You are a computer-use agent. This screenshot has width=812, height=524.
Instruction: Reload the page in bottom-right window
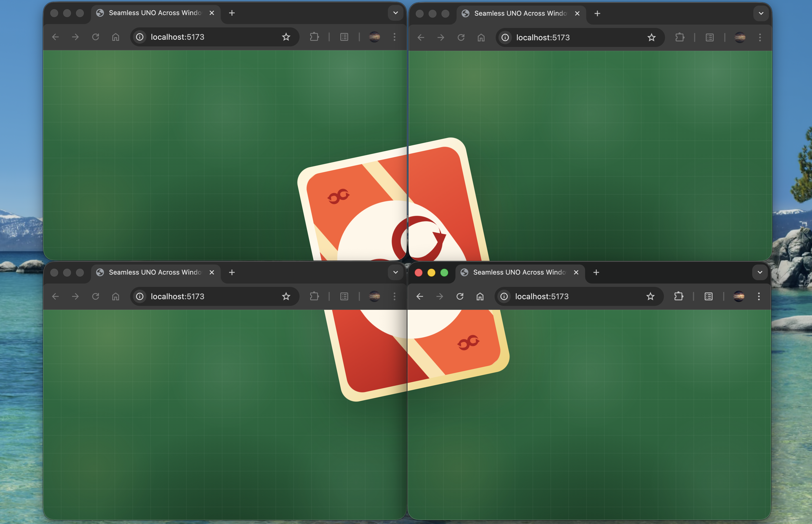(x=460, y=296)
